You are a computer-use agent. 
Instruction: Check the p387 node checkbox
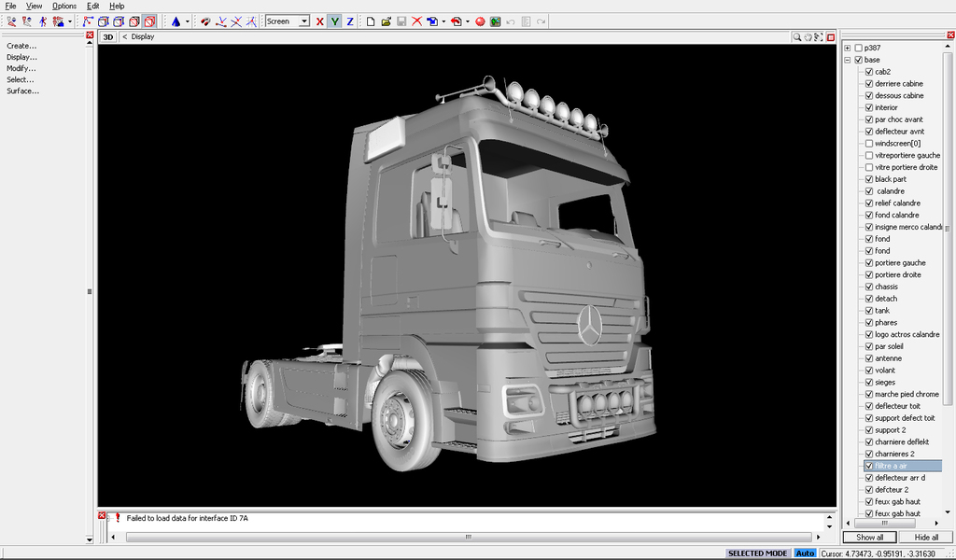click(x=858, y=48)
